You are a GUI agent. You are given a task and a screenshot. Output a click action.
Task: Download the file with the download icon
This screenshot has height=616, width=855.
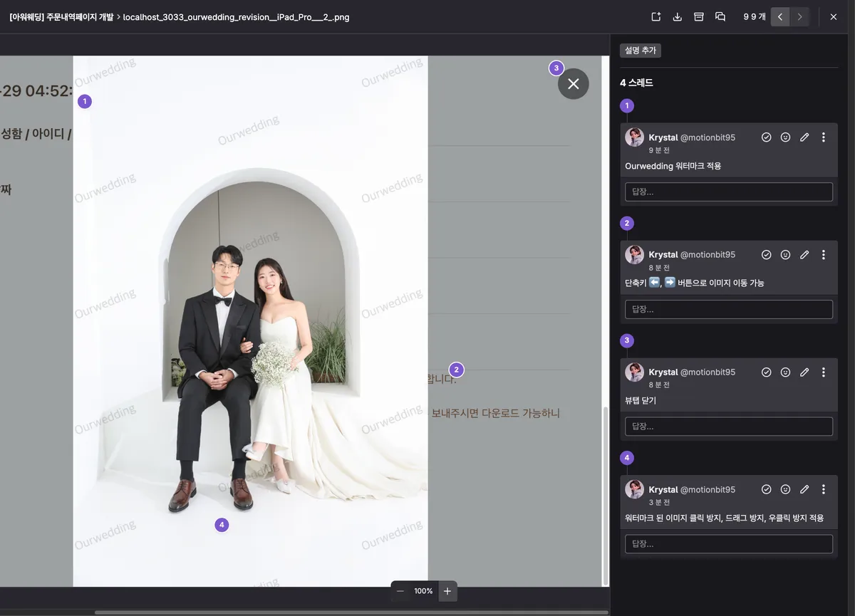coord(678,16)
